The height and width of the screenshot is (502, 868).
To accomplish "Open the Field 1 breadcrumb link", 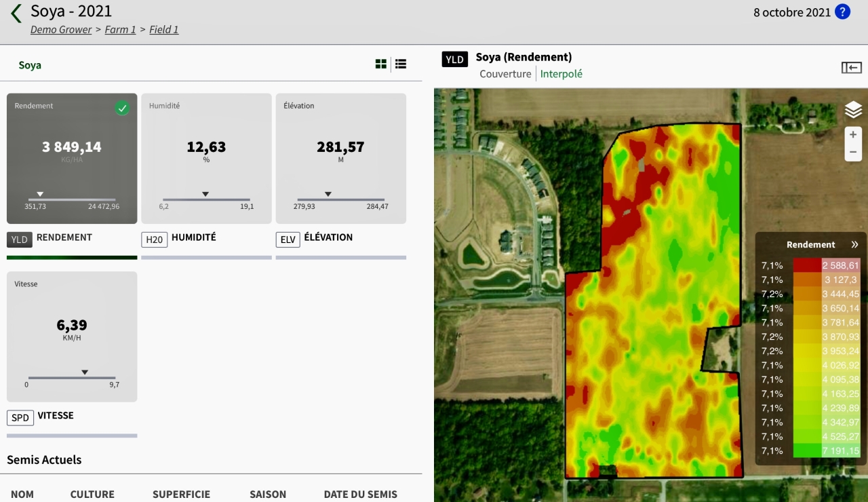I will (164, 30).
